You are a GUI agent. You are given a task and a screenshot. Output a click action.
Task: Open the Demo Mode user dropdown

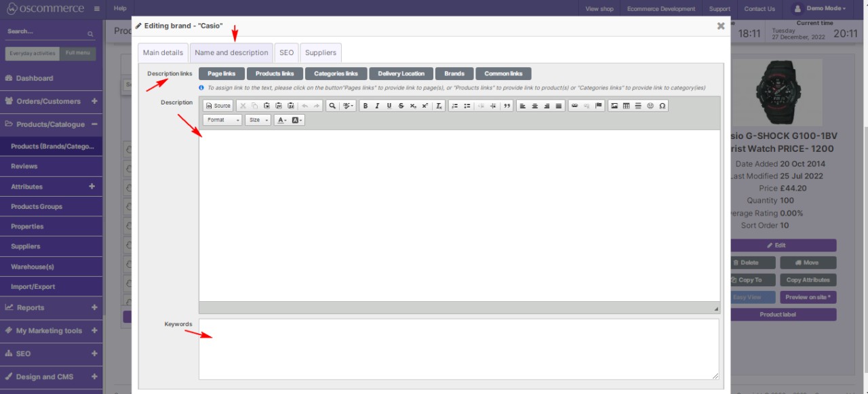818,9
